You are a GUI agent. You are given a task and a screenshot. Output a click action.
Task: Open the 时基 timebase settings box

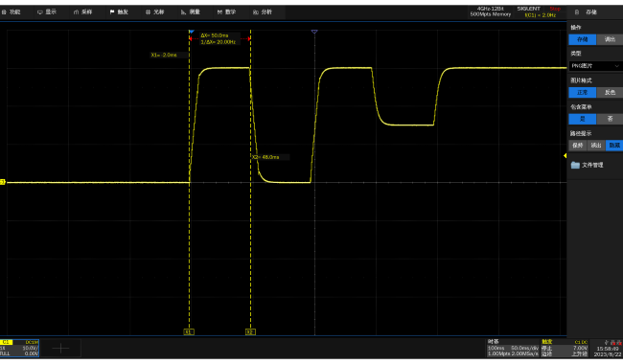pyautogui.click(x=513, y=348)
